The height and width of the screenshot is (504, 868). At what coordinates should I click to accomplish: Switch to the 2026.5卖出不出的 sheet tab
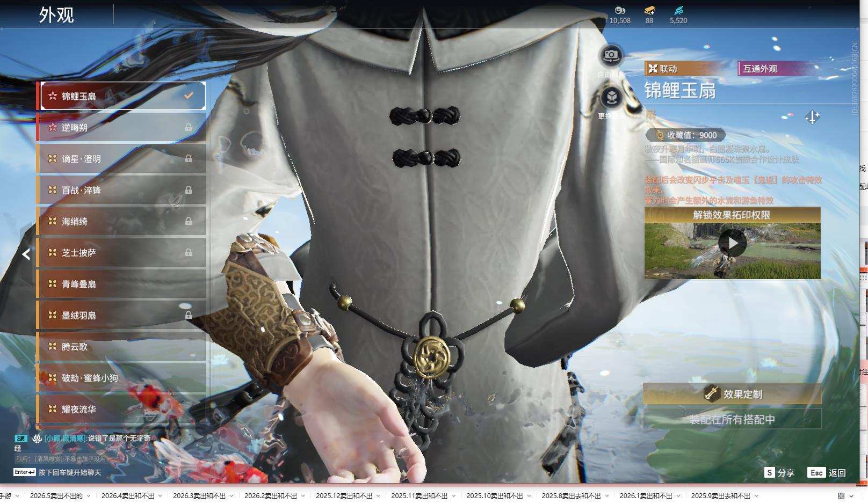click(x=56, y=496)
